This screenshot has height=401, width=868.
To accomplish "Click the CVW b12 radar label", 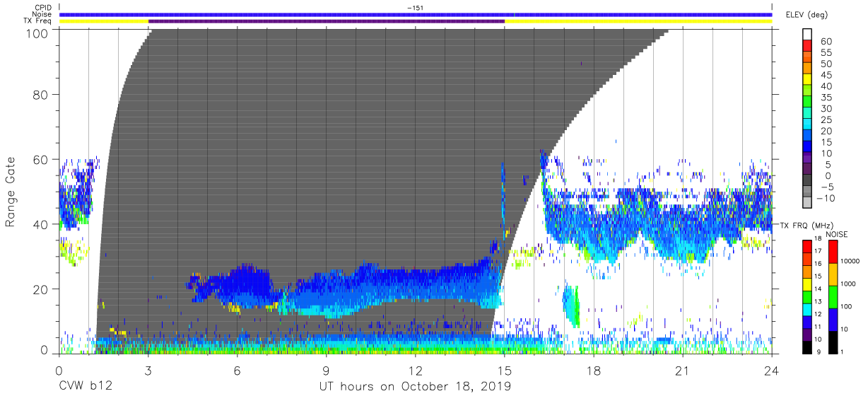I will 85,387.
